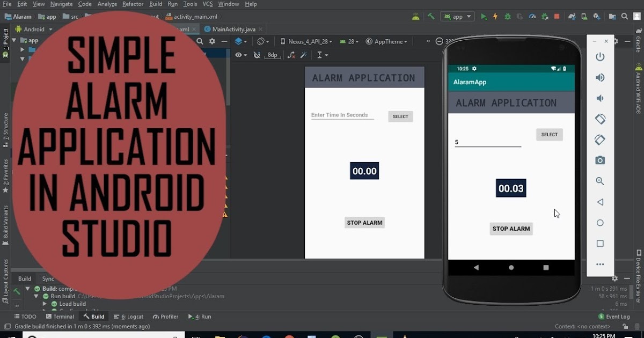Click the SELECT button in the layout preview
Image resolution: width=644 pixels, height=338 pixels.
[x=400, y=116]
